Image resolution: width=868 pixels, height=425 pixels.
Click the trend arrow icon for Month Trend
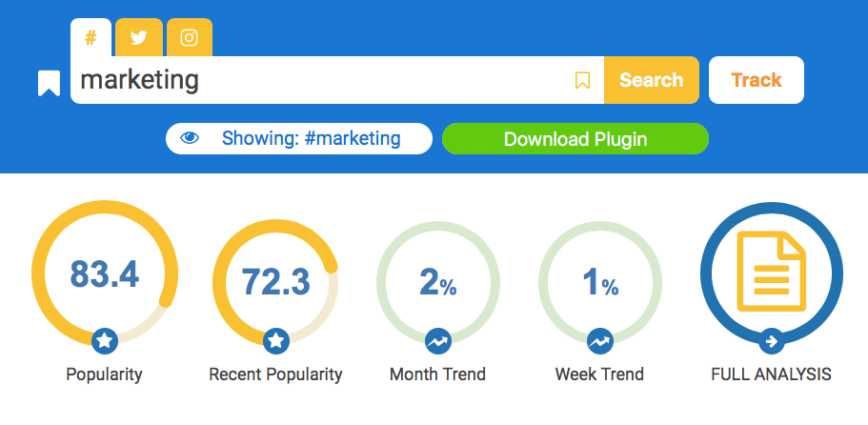click(x=438, y=341)
